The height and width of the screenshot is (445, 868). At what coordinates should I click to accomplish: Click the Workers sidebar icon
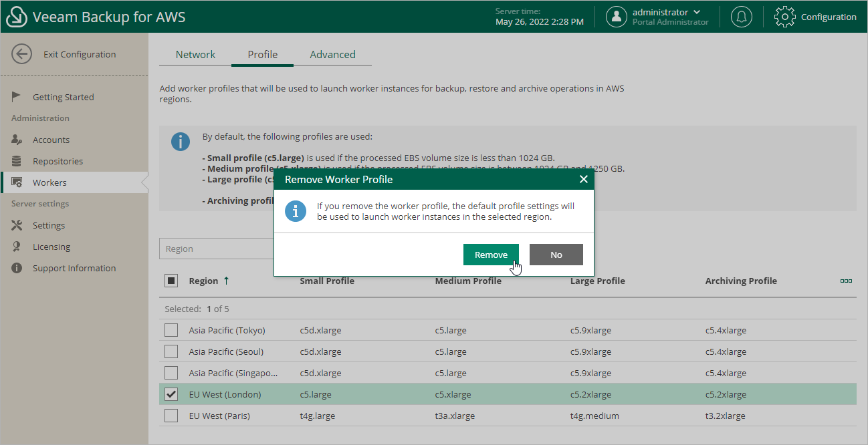tap(18, 182)
